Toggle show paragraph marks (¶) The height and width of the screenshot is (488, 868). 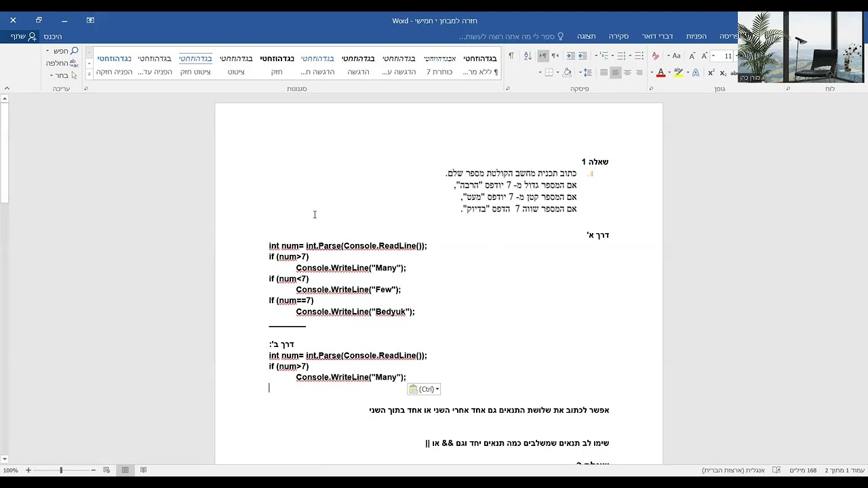pyautogui.click(x=511, y=56)
